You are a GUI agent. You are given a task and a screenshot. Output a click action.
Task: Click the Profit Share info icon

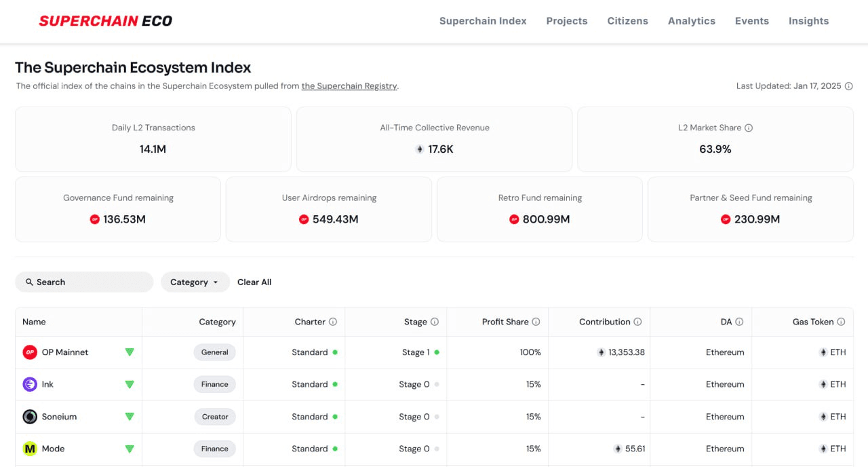pos(536,322)
